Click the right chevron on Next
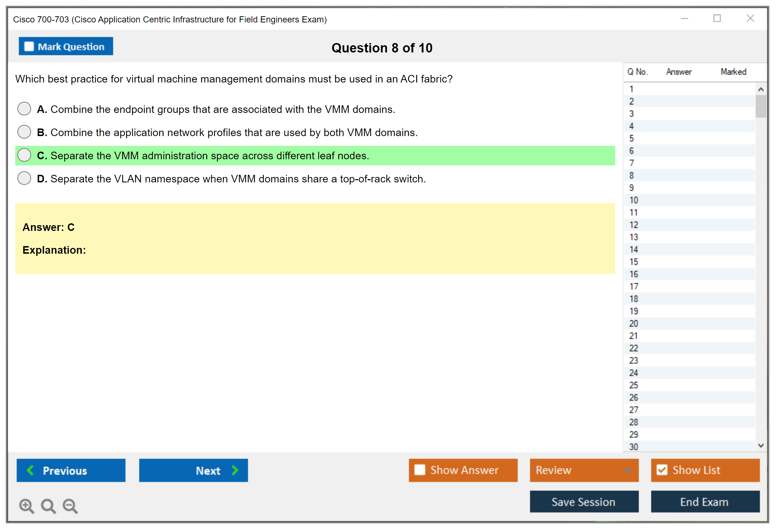778x532 pixels. (x=235, y=470)
